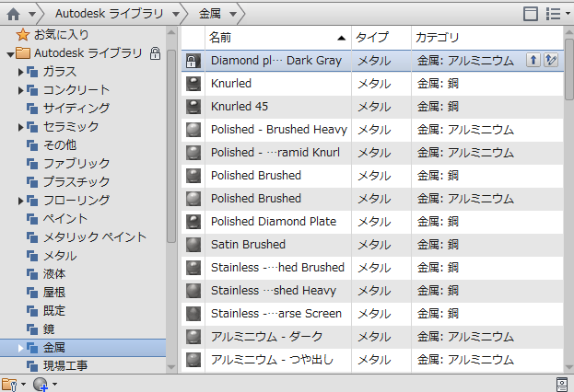Open dropdown arrow next to Home icon

coord(32,14)
